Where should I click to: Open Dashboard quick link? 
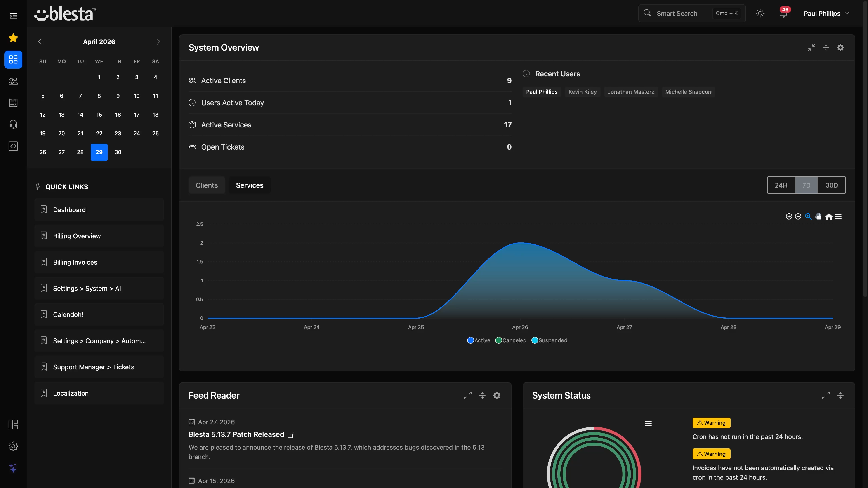(x=99, y=210)
